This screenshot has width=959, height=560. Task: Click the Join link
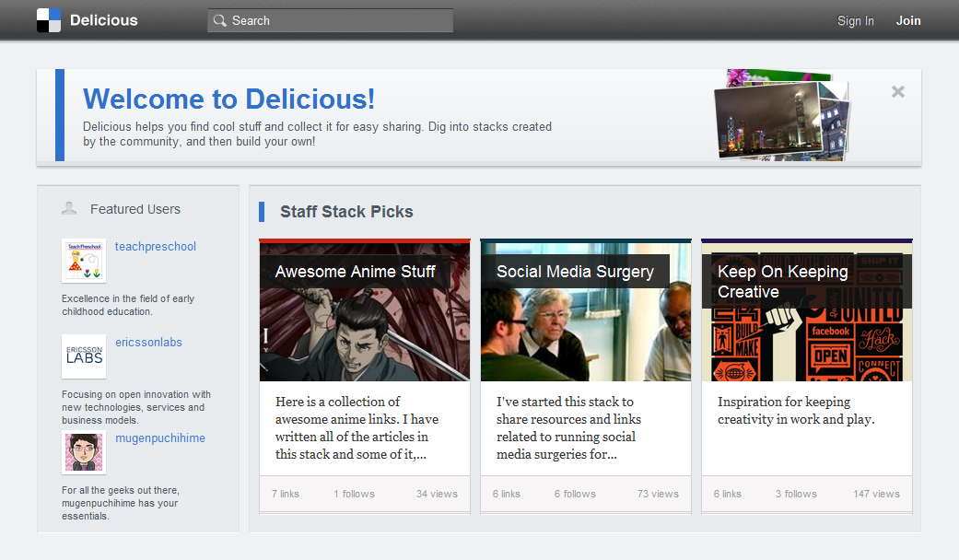click(908, 21)
